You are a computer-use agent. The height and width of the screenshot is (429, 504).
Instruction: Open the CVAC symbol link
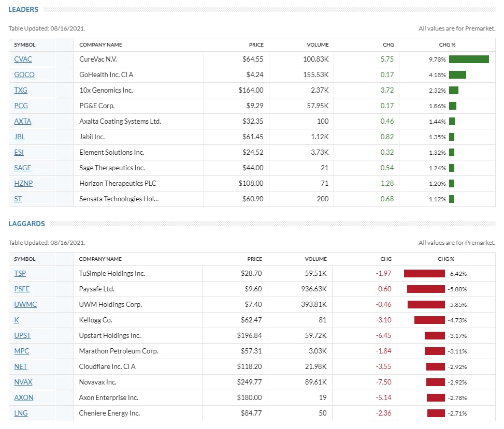tap(23, 59)
